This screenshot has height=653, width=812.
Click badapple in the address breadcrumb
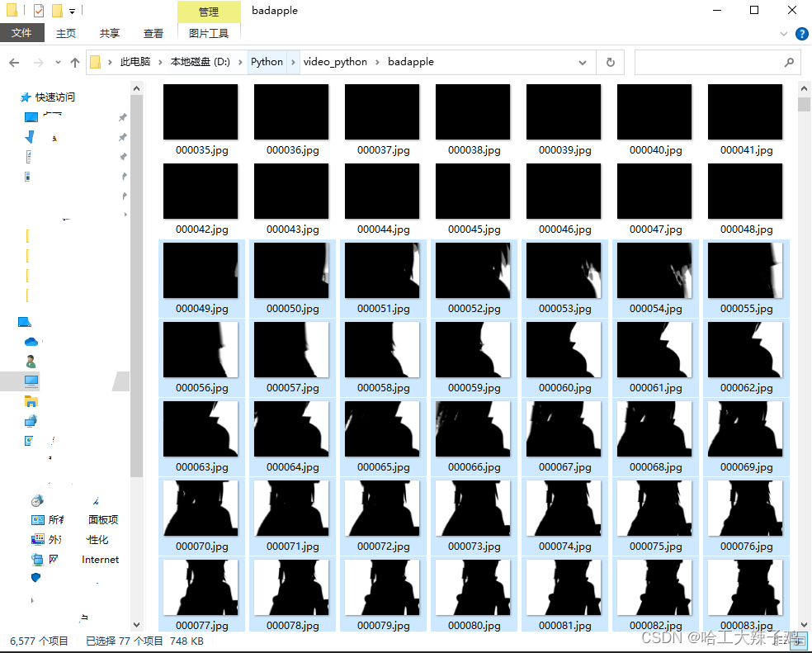[411, 62]
